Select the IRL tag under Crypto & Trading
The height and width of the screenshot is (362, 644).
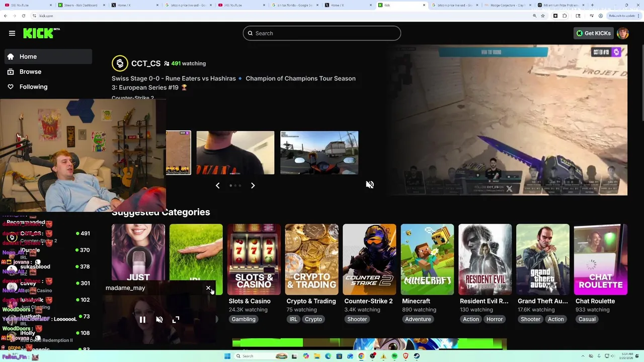coord(293,319)
